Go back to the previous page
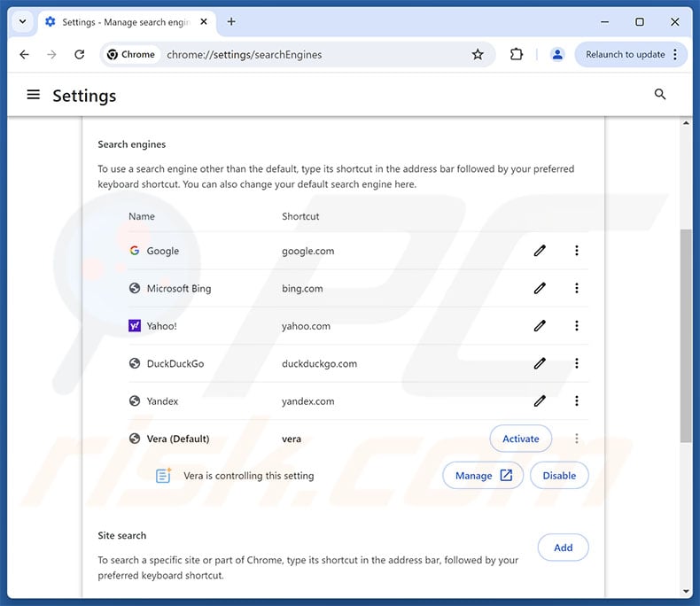The height and width of the screenshot is (606, 700). click(x=24, y=54)
